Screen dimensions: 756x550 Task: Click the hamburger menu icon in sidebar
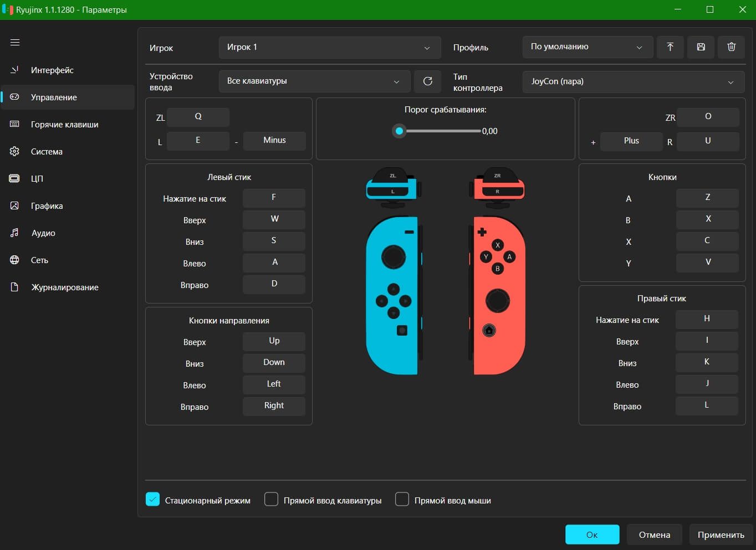pyautogui.click(x=15, y=43)
